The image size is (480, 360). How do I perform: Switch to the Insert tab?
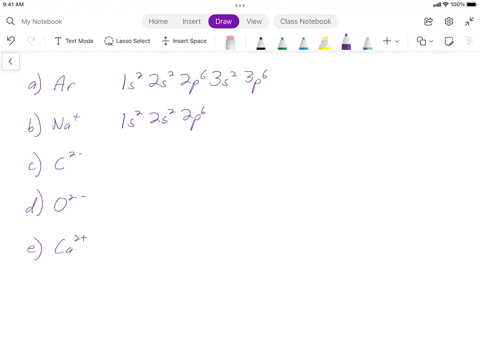click(x=191, y=21)
